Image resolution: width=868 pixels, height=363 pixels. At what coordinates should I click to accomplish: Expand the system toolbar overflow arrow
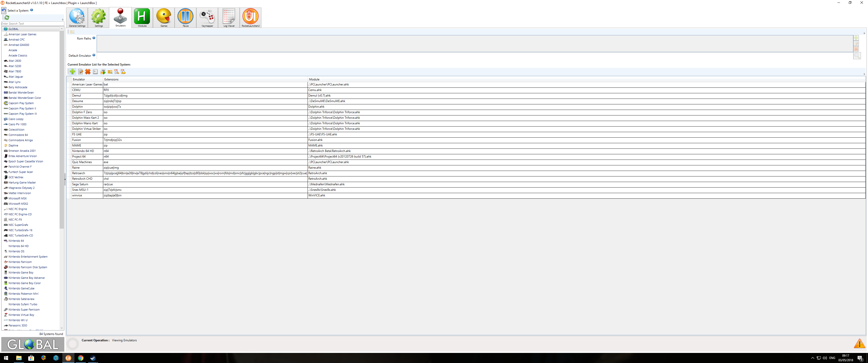click(x=63, y=19)
